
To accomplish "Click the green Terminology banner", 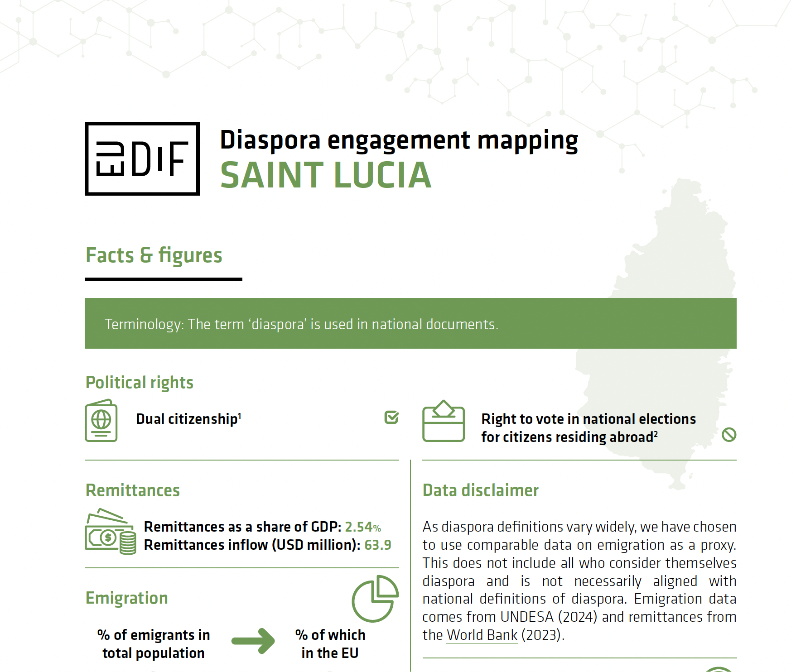I will (410, 323).
